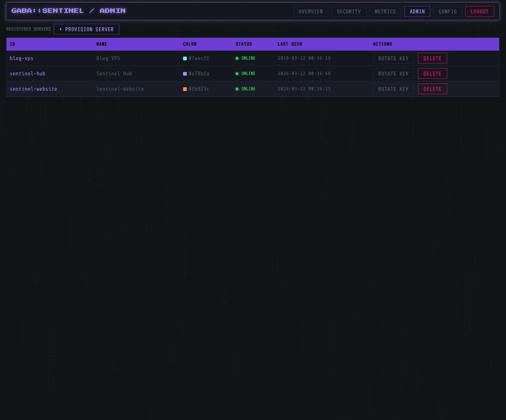Click the plus icon on Provision Server
The width and height of the screenshot is (506, 420).
[61, 29]
